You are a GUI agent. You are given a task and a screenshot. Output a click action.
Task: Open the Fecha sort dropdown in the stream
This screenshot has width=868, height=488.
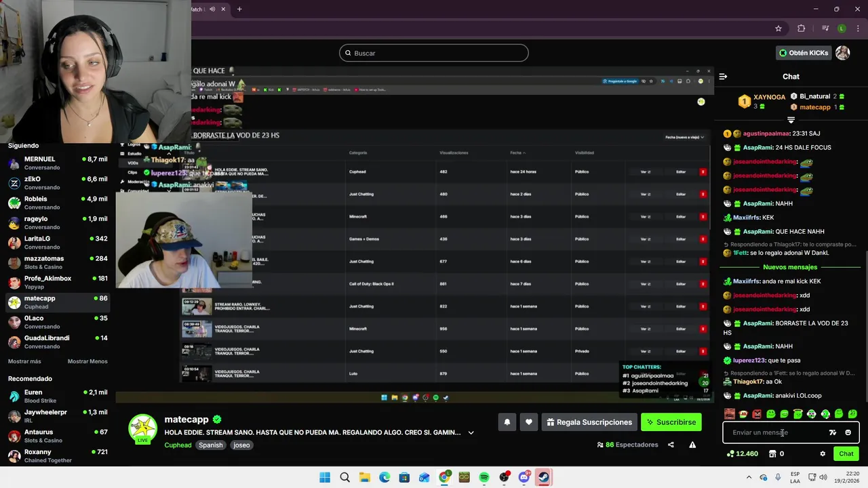click(x=684, y=137)
